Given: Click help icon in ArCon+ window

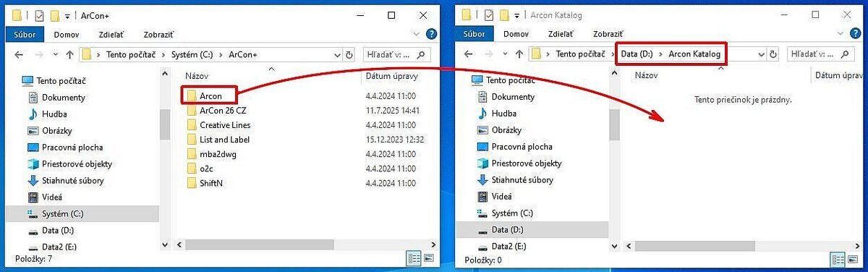Looking at the screenshot, I should [432, 33].
